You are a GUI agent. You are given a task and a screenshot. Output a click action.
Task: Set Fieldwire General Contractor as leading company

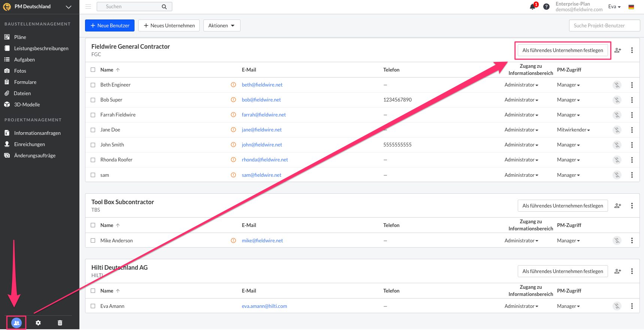pos(563,50)
